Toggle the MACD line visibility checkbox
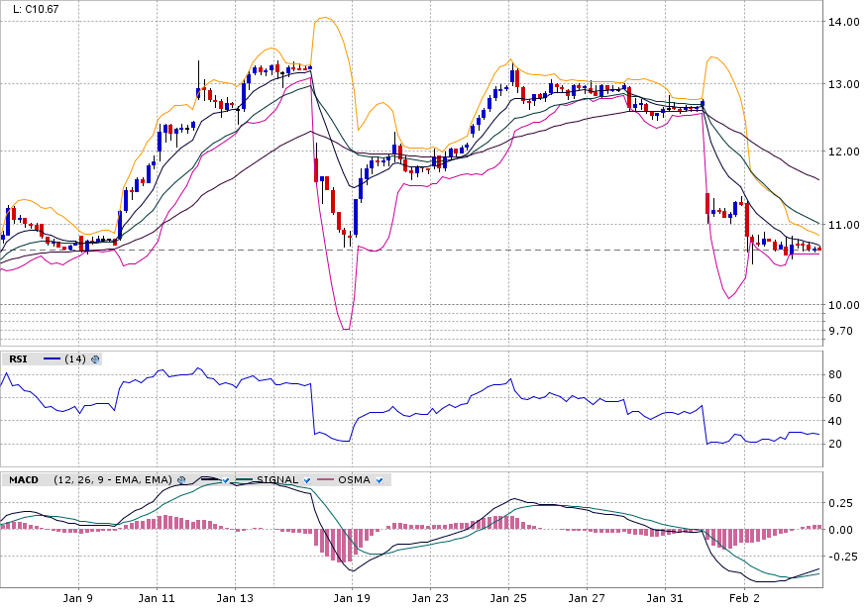The height and width of the screenshot is (612, 868). click(227, 480)
